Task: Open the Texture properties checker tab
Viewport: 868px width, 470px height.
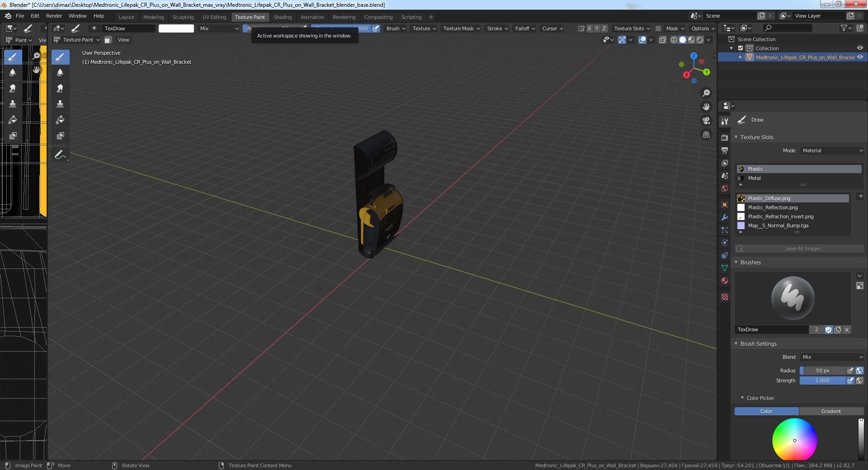Action: pos(725,297)
